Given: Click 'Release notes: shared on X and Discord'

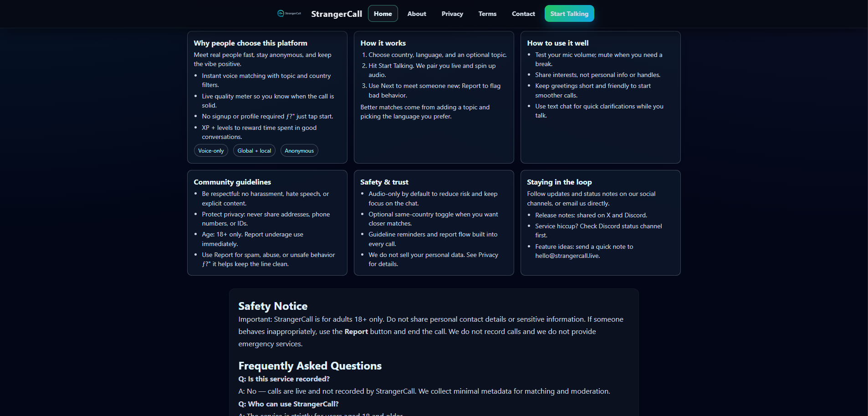Looking at the screenshot, I should point(591,215).
